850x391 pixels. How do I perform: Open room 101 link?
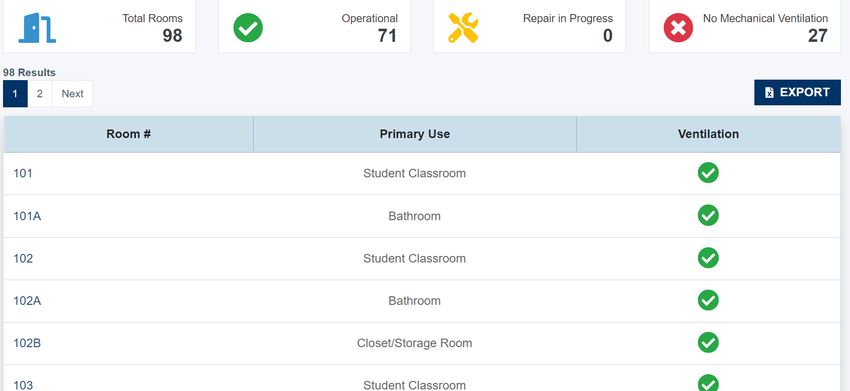[x=23, y=174]
